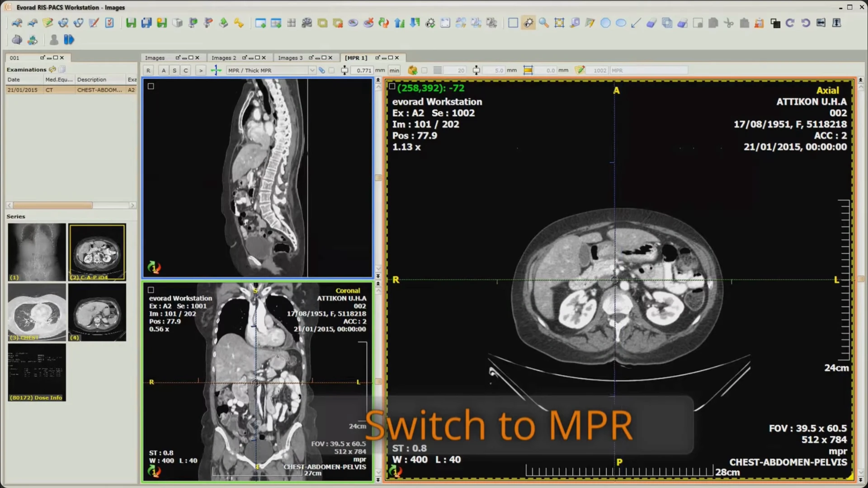868x488 pixels.
Task: Toggle the MPR crosshair icon
Action: (216, 70)
